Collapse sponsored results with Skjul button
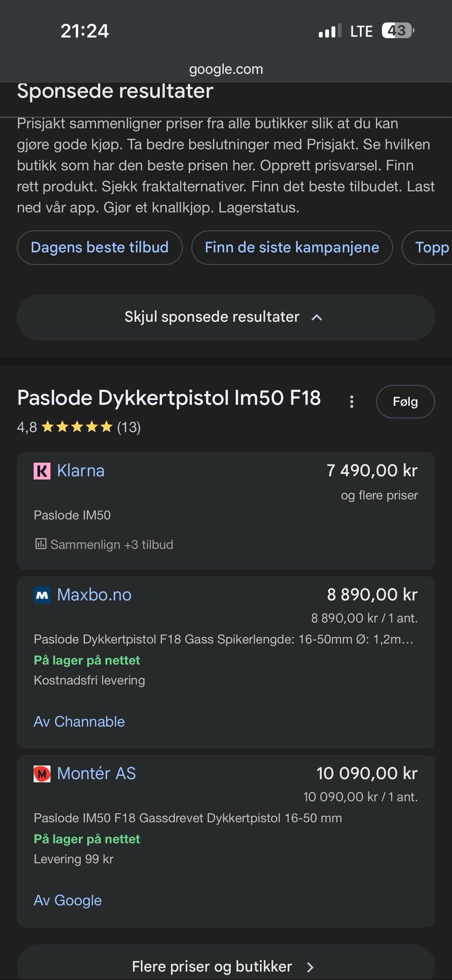Screen dimensions: 452x980 tap(226, 317)
